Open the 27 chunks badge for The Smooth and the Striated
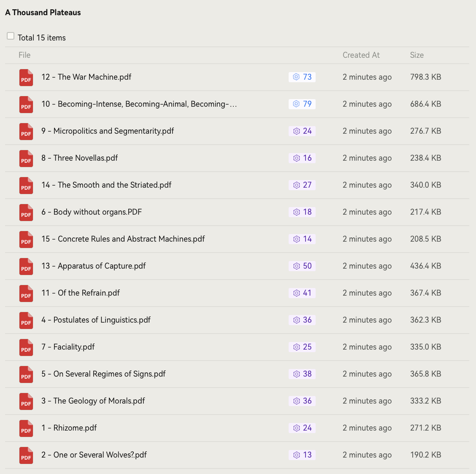The image size is (476, 474). [302, 185]
